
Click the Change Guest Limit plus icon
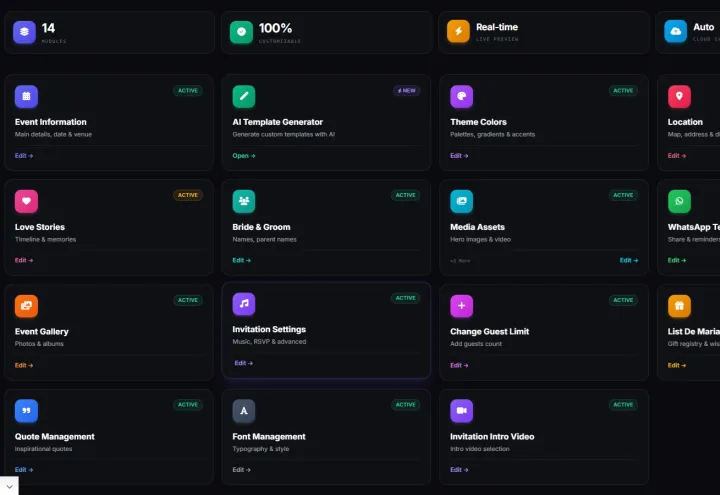pyautogui.click(x=461, y=306)
